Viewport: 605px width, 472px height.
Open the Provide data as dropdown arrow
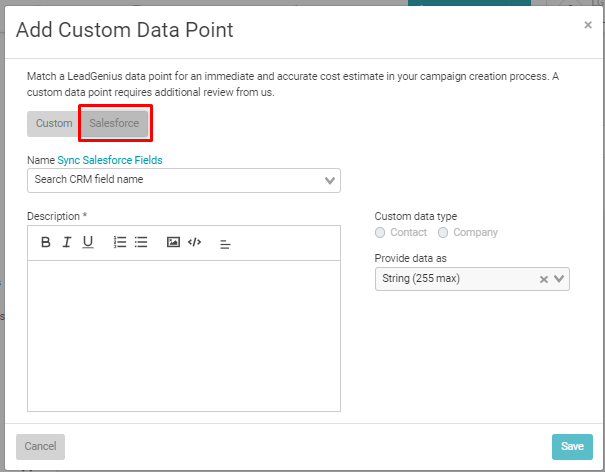(x=559, y=279)
